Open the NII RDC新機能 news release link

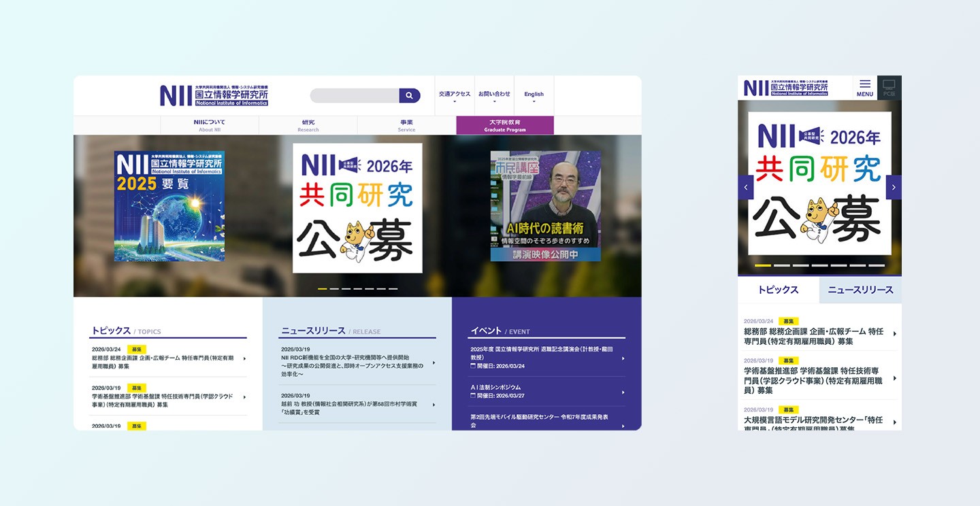click(352, 366)
